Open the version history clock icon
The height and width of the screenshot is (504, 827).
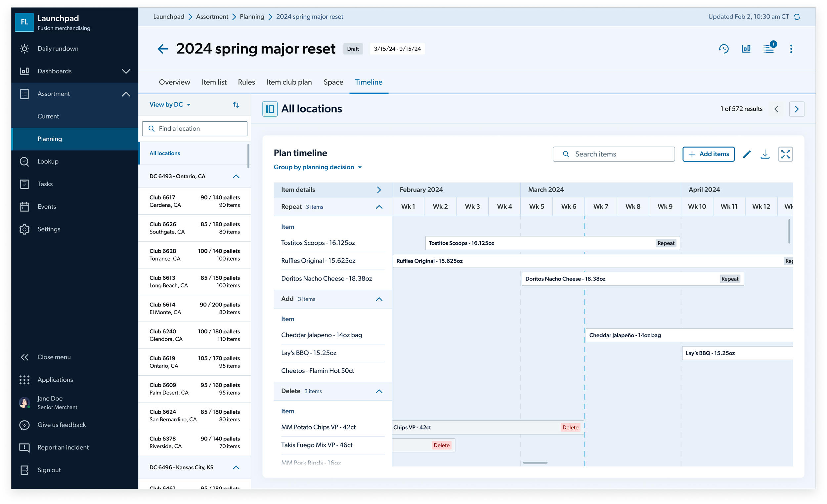click(724, 49)
